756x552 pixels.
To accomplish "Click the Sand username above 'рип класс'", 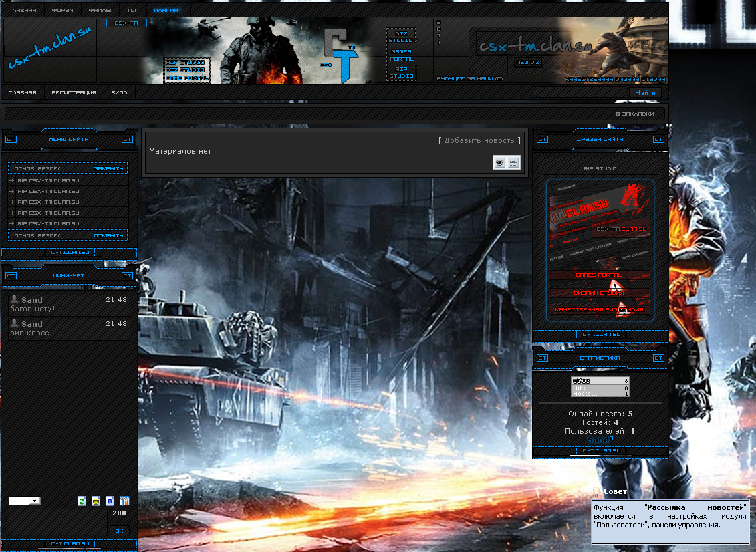I will click(32, 324).
